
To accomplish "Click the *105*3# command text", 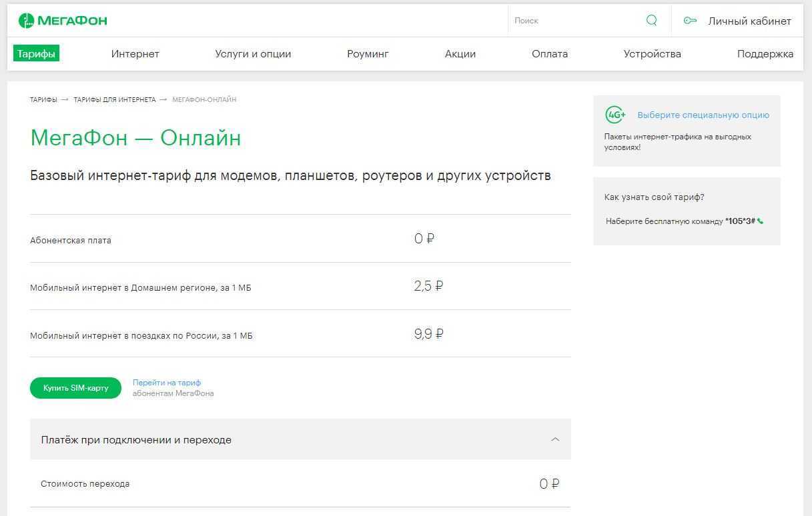I will pos(740,221).
